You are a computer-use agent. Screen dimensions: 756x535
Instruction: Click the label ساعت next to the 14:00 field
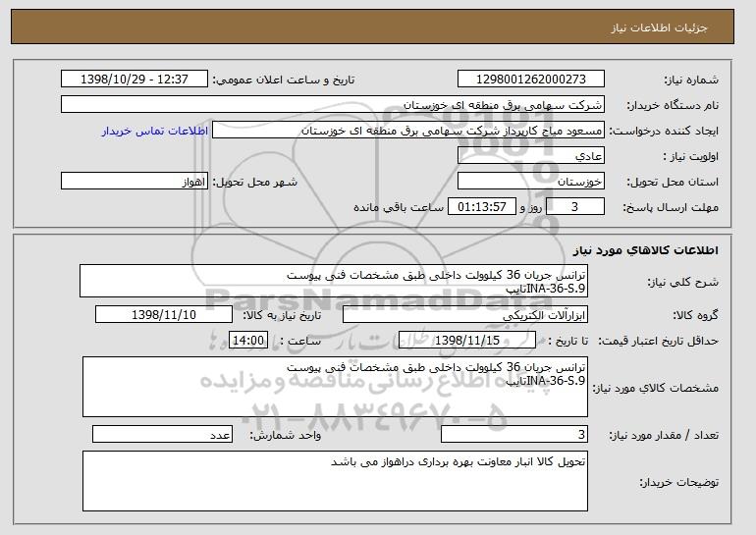[300, 341]
